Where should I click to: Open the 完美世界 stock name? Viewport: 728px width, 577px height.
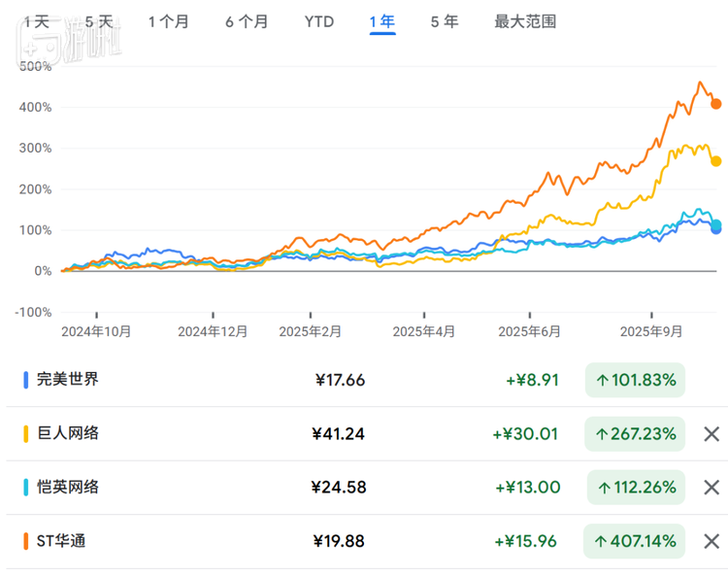click(x=67, y=380)
